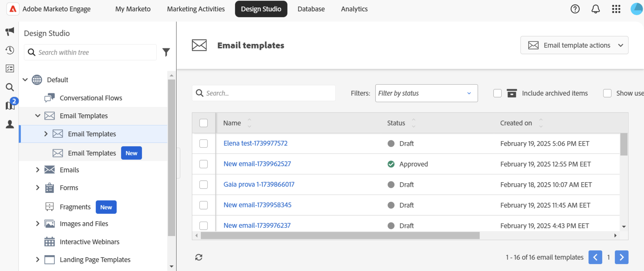Go to previous page button
The height and width of the screenshot is (271, 644).
point(595,257)
